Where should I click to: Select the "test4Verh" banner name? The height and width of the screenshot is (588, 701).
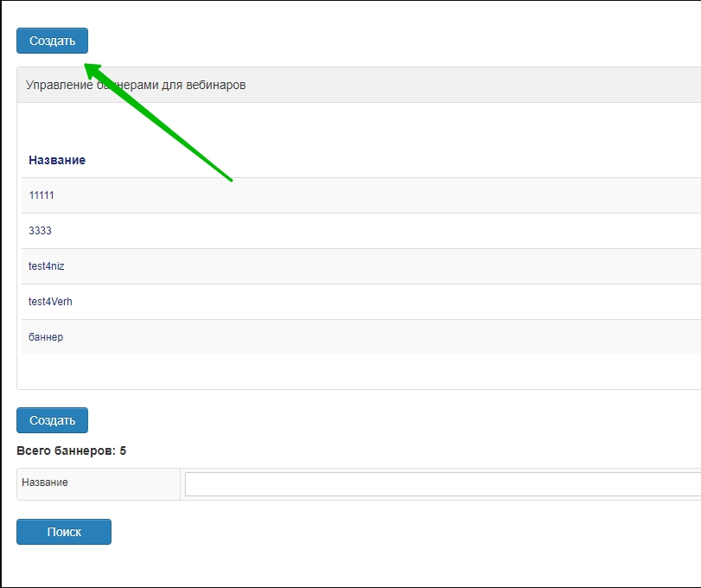pos(50,302)
